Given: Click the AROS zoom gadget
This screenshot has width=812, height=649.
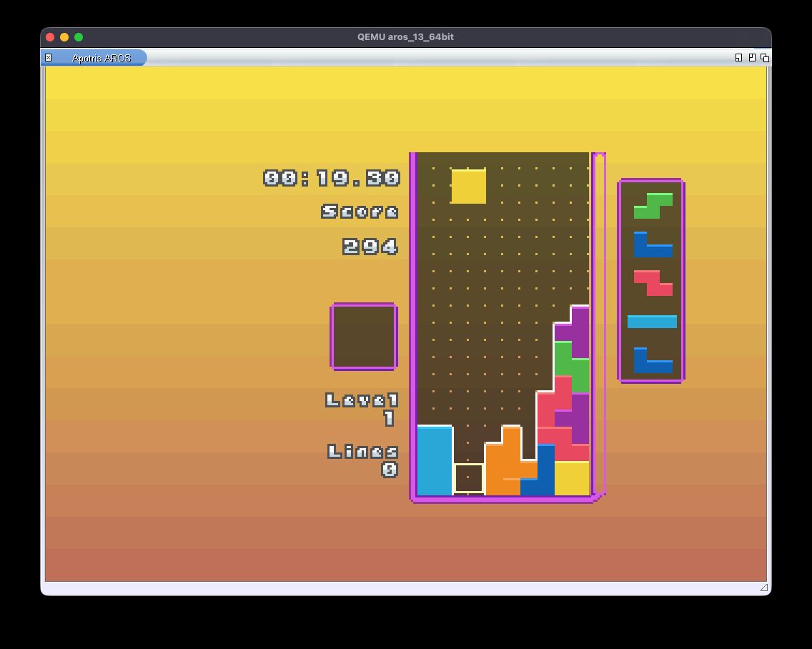Looking at the screenshot, I should 752,57.
